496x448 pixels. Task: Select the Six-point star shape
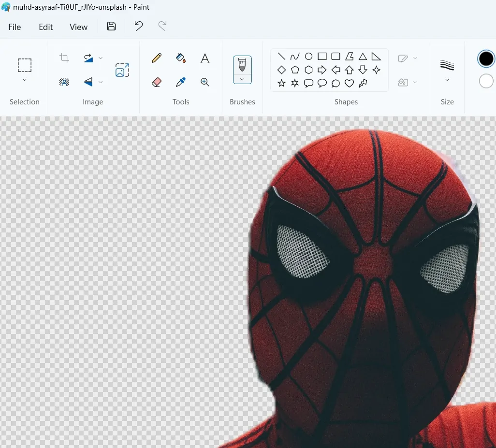pos(295,83)
